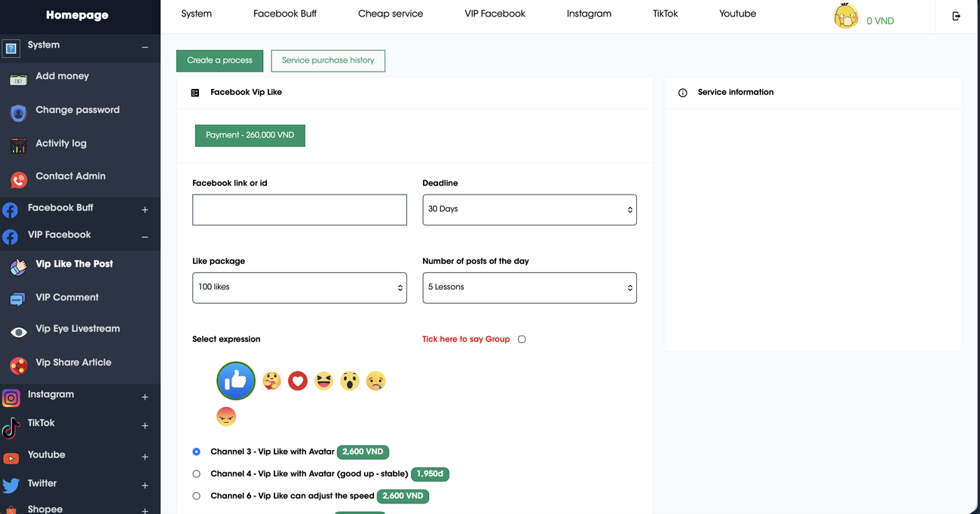
Task: Click the Facebook link or id field
Action: 299,210
